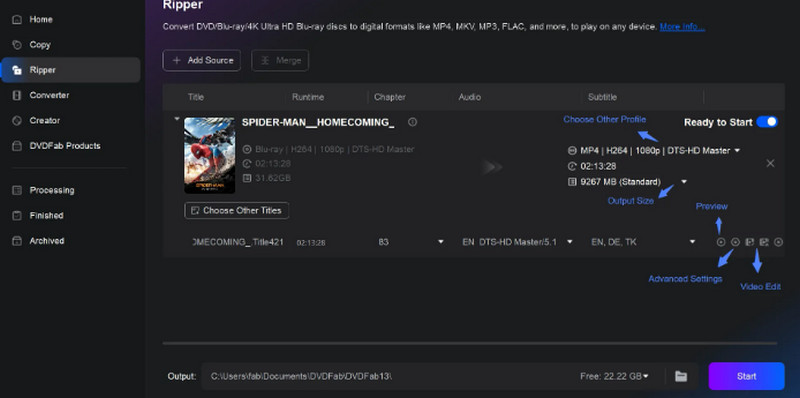Click the Preview play icon
The width and height of the screenshot is (800, 398).
(x=721, y=242)
